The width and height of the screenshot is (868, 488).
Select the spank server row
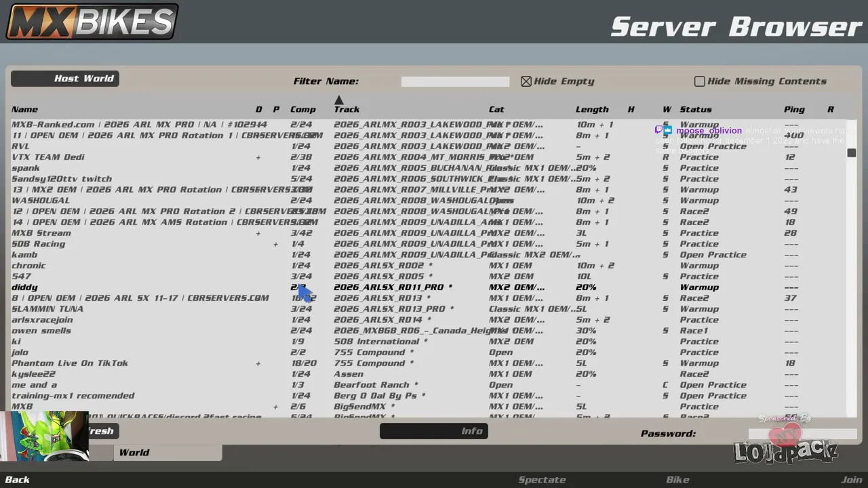[x=429, y=168]
